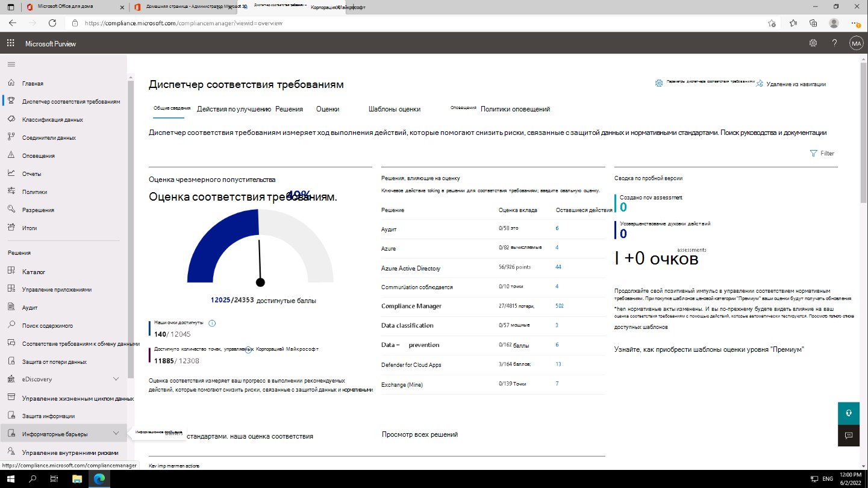Select the Azure Active Directory solution row
This screenshot has height=488, width=868.
[x=493, y=267]
